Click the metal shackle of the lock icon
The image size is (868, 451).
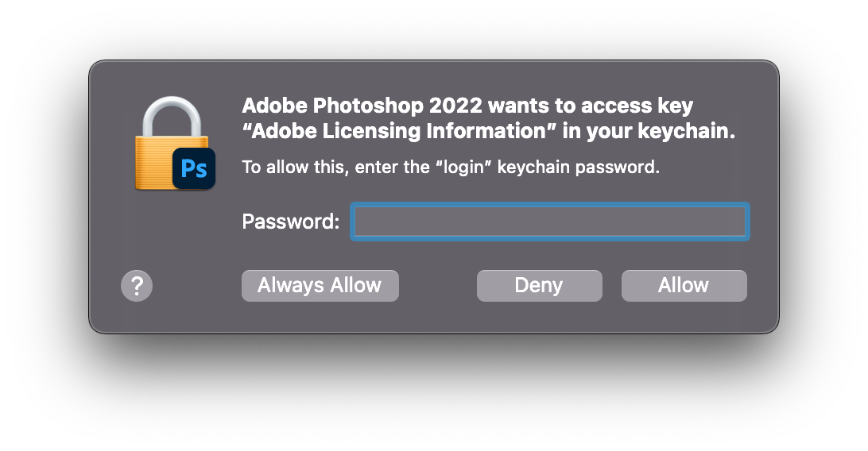[172, 114]
